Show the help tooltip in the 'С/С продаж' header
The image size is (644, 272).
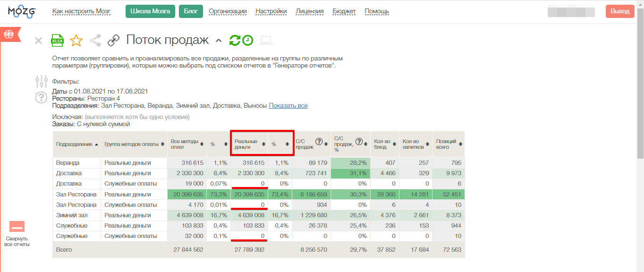tap(319, 141)
